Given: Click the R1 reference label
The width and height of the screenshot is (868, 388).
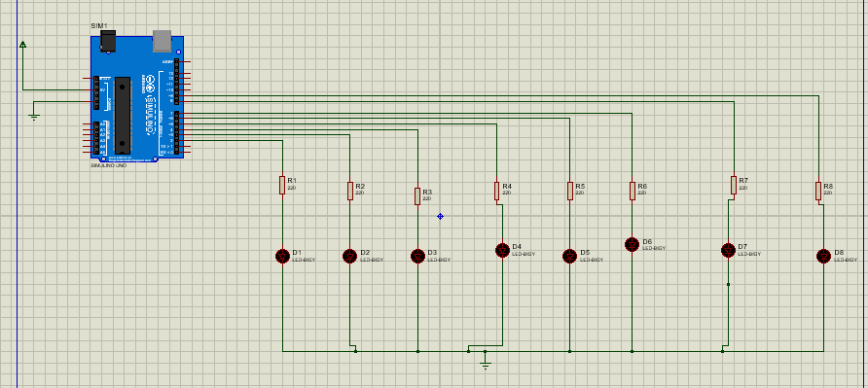Looking at the screenshot, I should pyautogui.click(x=292, y=181).
